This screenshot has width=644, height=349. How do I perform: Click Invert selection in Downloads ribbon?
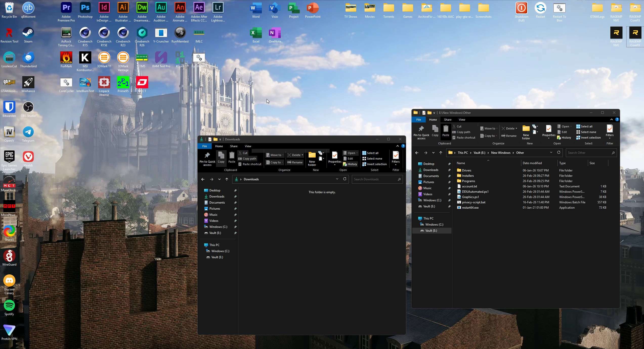(374, 164)
